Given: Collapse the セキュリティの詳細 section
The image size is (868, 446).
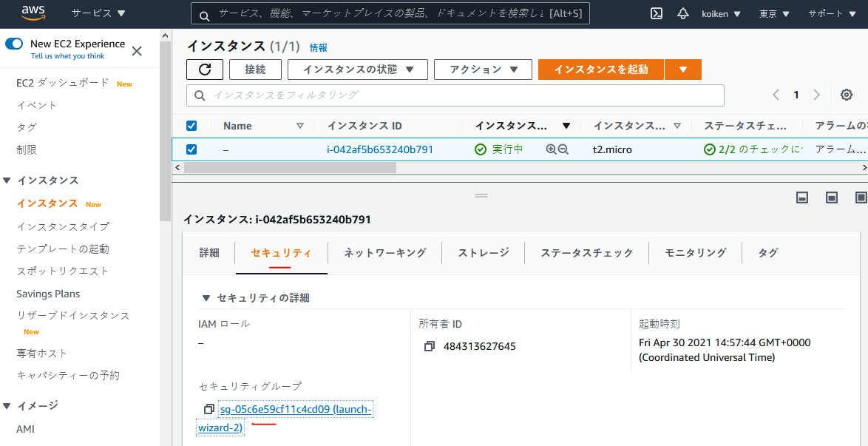Looking at the screenshot, I should click(x=206, y=297).
